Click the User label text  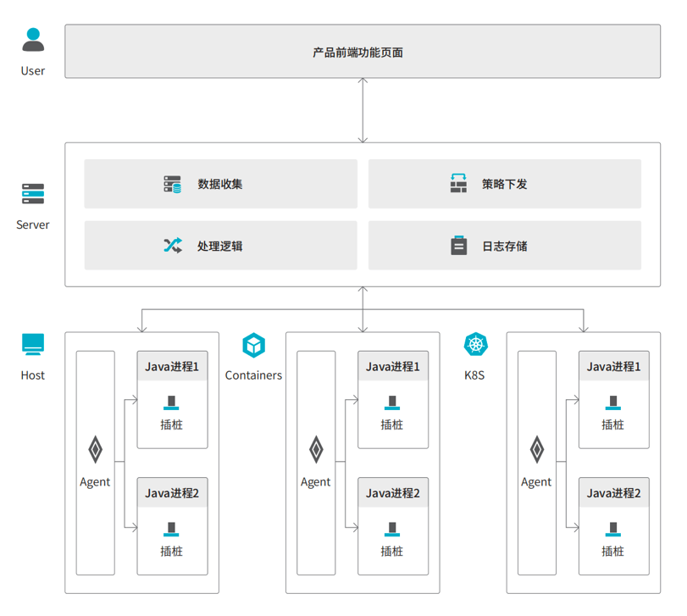[x=33, y=71]
